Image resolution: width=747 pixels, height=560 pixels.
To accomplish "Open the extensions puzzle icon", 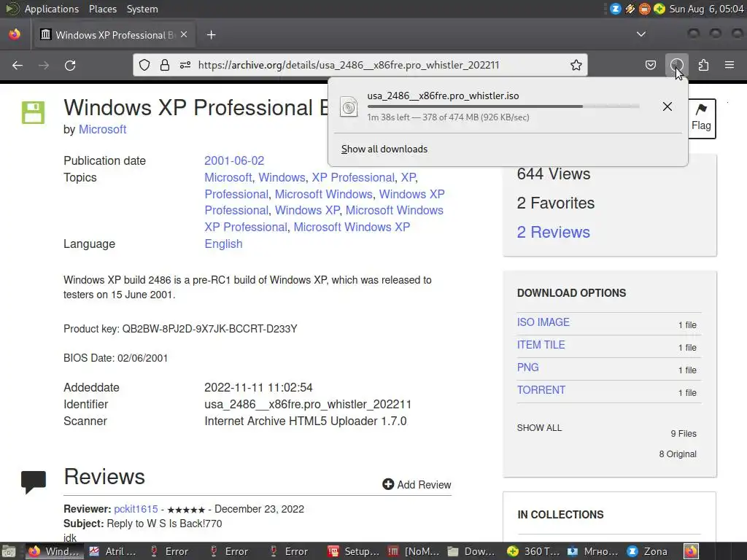I will (x=703, y=65).
